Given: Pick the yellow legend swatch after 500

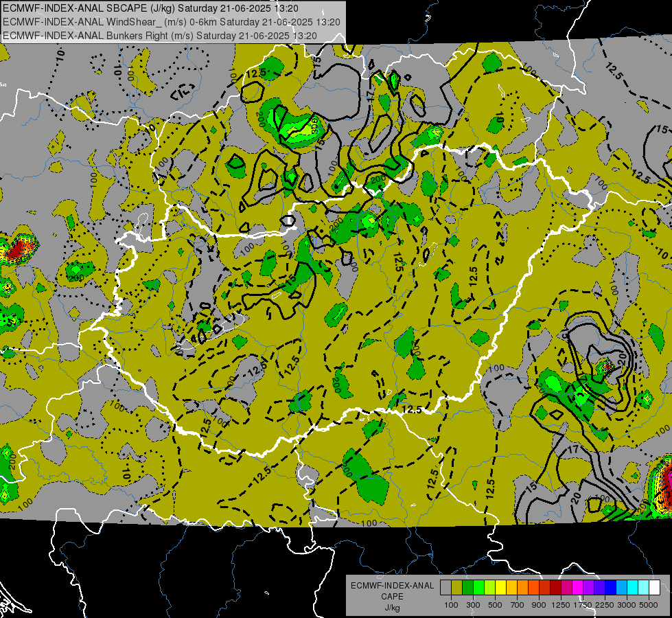Looking at the screenshot, I should pyautogui.click(x=500, y=587).
